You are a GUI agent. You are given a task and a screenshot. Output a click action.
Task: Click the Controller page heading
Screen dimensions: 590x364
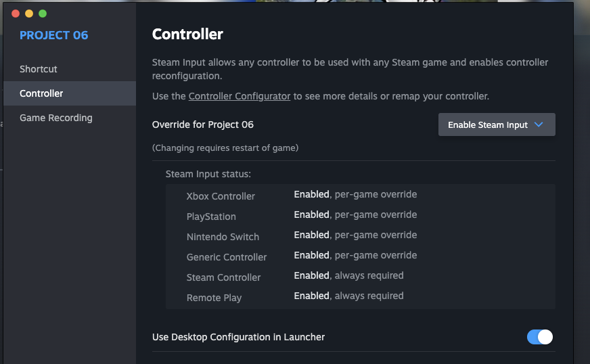(187, 34)
